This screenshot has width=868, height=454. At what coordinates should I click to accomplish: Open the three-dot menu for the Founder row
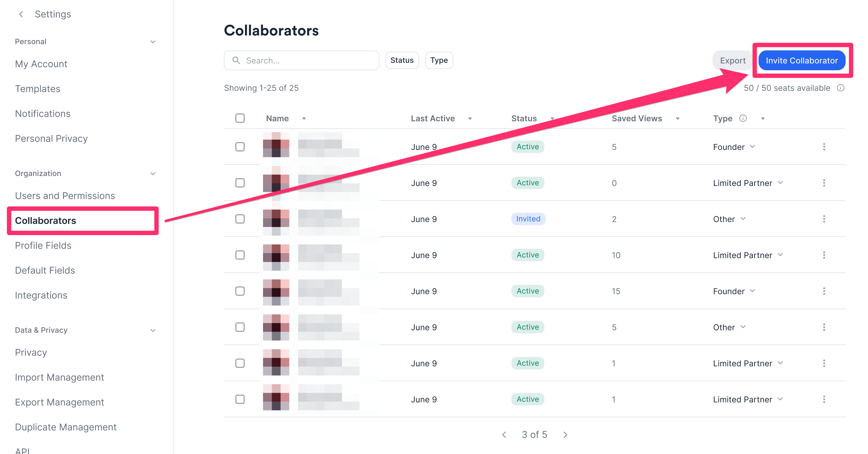tap(824, 146)
